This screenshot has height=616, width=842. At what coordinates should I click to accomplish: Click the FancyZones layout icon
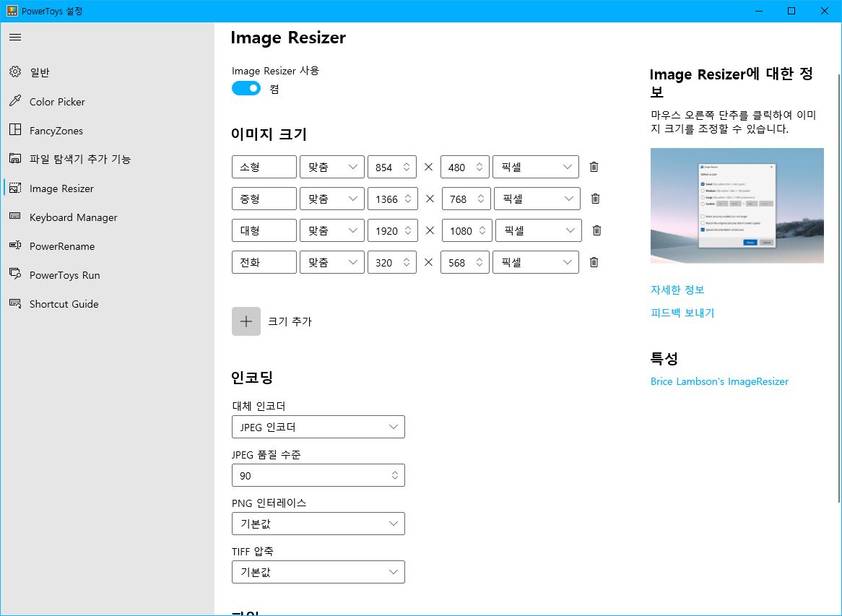coord(15,129)
